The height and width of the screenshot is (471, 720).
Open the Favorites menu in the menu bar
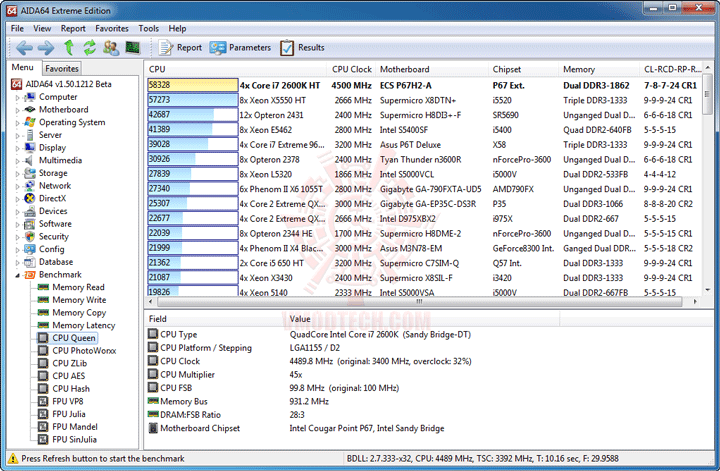[112, 28]
